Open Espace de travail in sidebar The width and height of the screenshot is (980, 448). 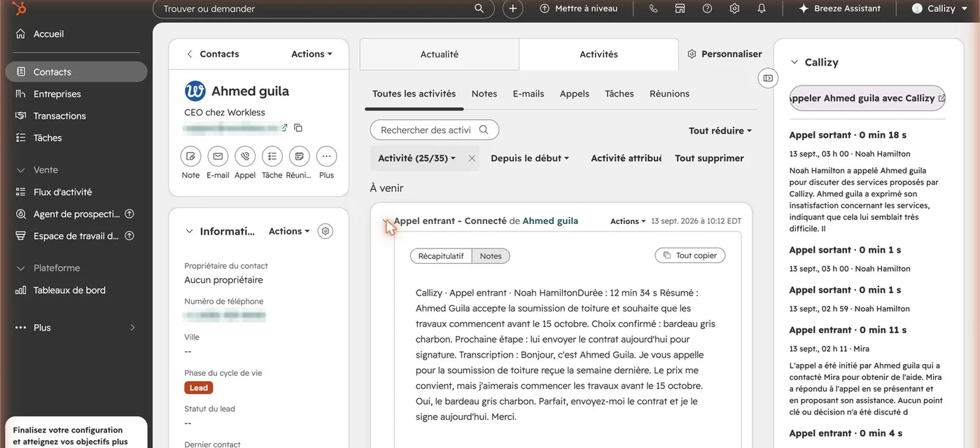point(76,236)
